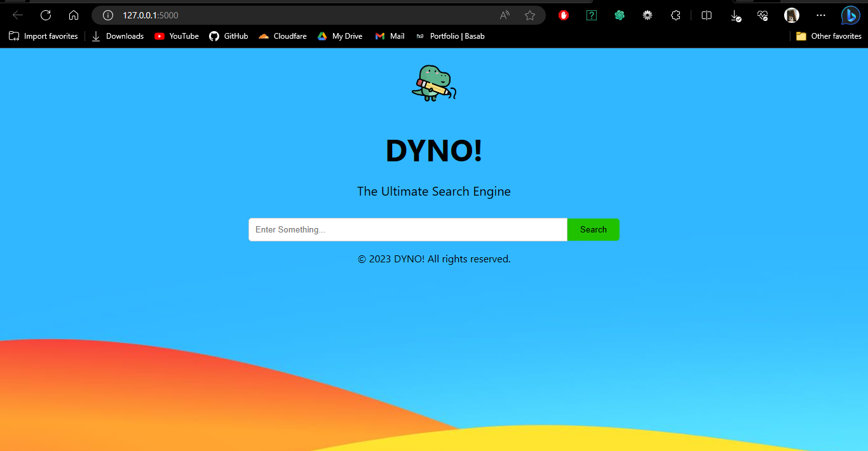Image resolution: width=868 pixels, height=451 pixels.
Task: Open Browser essentials heartbeat icon
Action: [763, 15]
